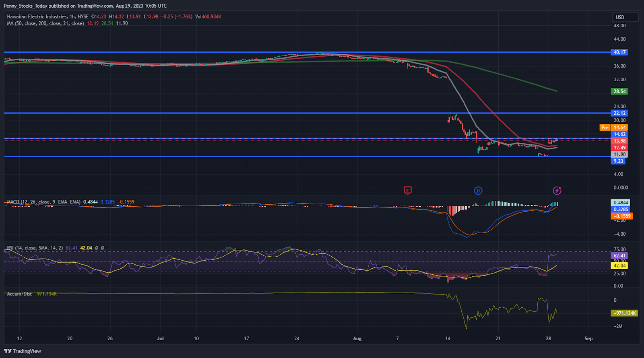Screen dimensions: 644x358
Task: Click the 'Jul' label on the time axis
Action: 160,339
